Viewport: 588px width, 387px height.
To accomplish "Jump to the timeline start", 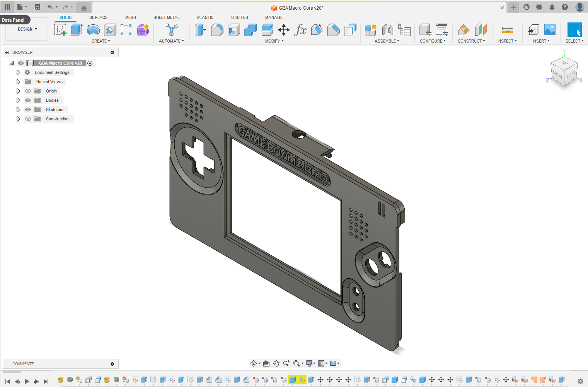I will [x=7, y=381].
